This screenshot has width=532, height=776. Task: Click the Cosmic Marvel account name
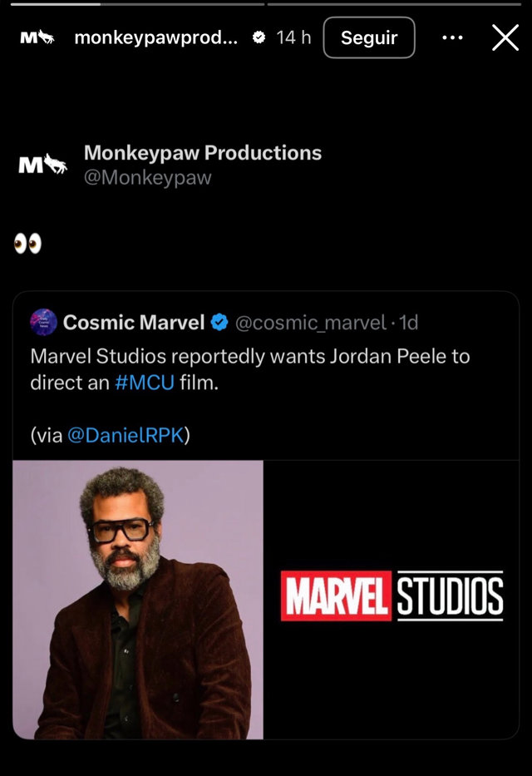133,322
